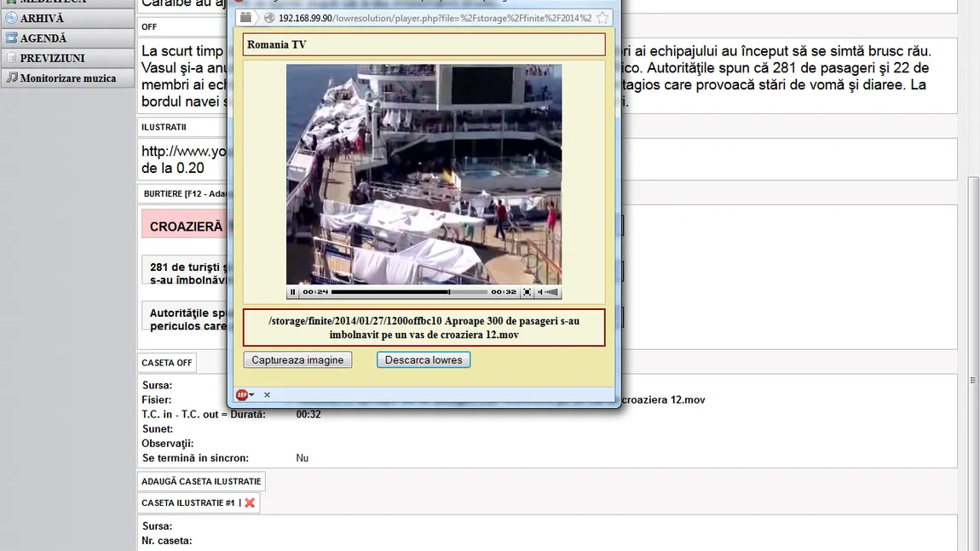Pause the video playback
The height and width of the screenshot is (551, 980).
coord(292,292)
